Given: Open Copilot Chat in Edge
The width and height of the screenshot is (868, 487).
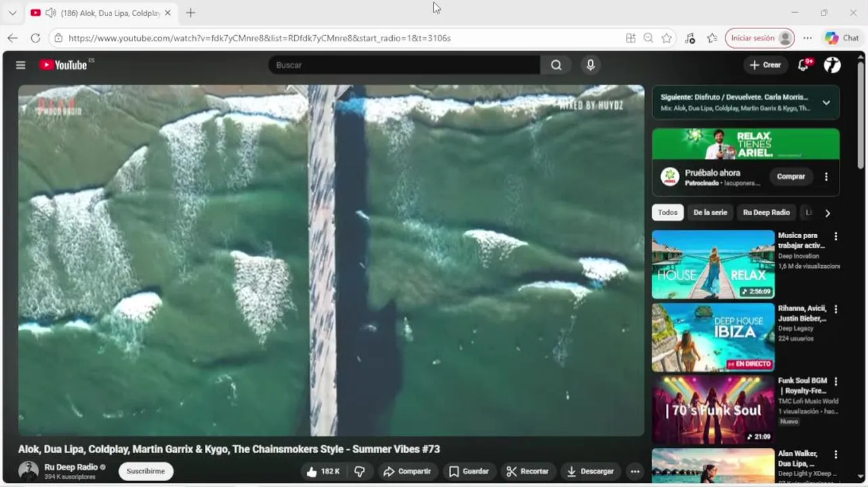Looking at the screenshot, I should (x=842, y=38).
